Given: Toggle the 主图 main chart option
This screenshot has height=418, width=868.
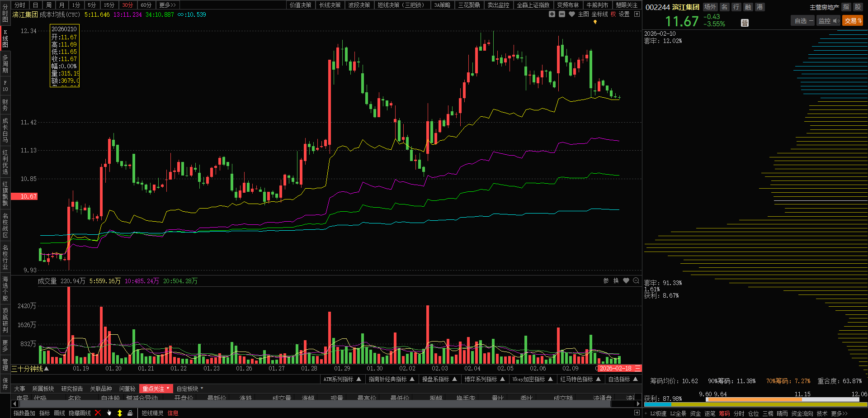Looking at the screenshot, I should (x=584, y=14).
